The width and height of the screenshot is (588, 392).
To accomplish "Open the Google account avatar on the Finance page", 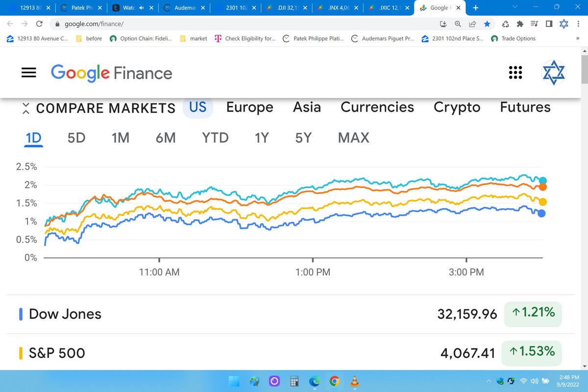I will (553, 73).
